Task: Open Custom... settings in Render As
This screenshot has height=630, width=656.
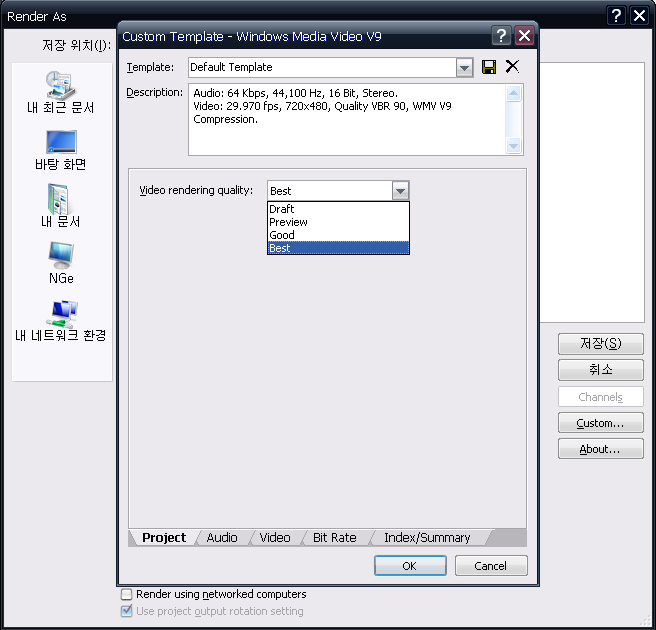Action: (600, 423)
